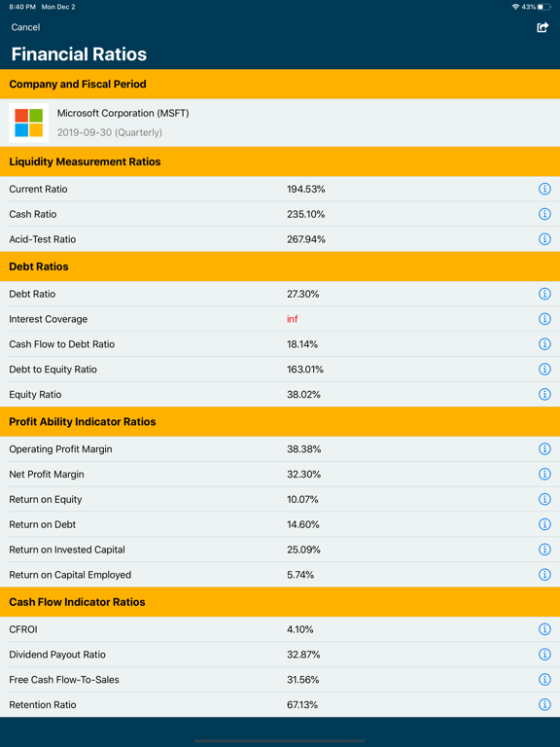Tap the share icon in the header
Screen dimensions: 560x747
click(x=542, y=27)
